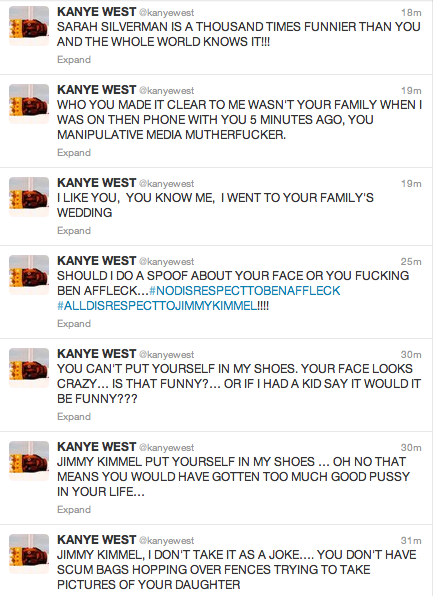Screen dimensions: 433x596
Task: Expand the Sarah Silverman tweet
Action: pyautogui.click(x=74, y=60)
